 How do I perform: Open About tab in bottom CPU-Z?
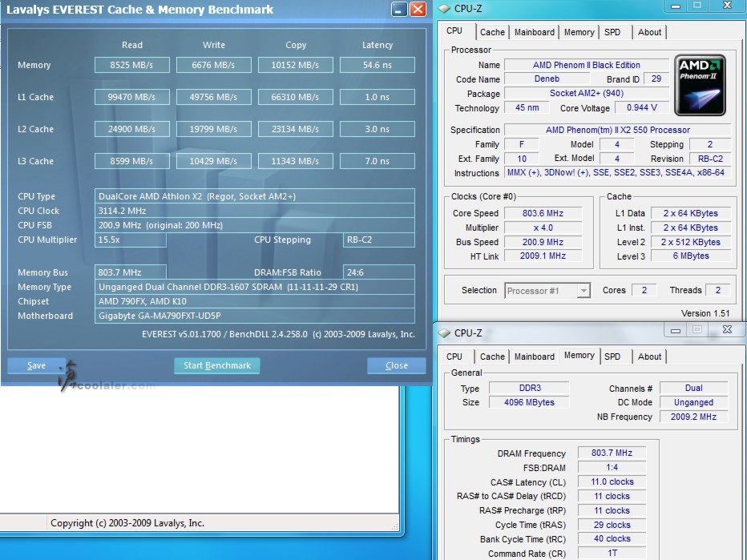coord(649,357)
